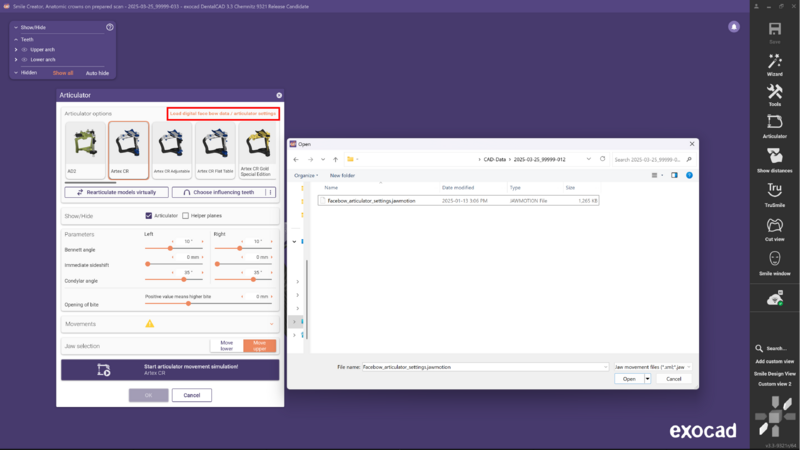Click the Search icon in sidebar

pyautogui.click(x=759, y=348)
